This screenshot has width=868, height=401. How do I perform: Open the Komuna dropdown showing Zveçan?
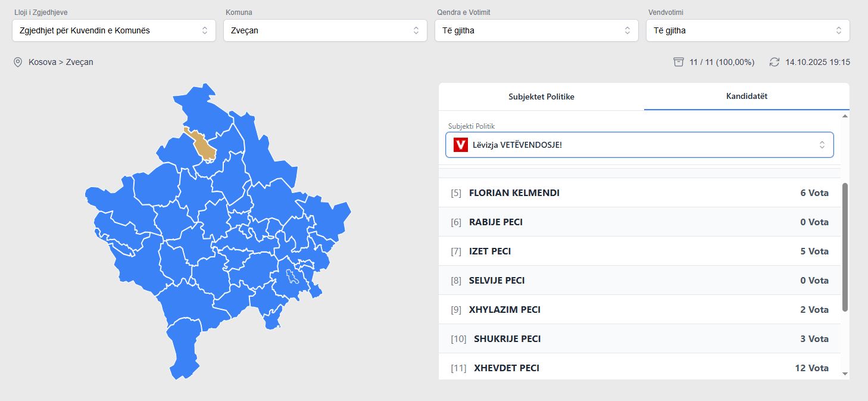pyautogui.click(x=325, y=30)
